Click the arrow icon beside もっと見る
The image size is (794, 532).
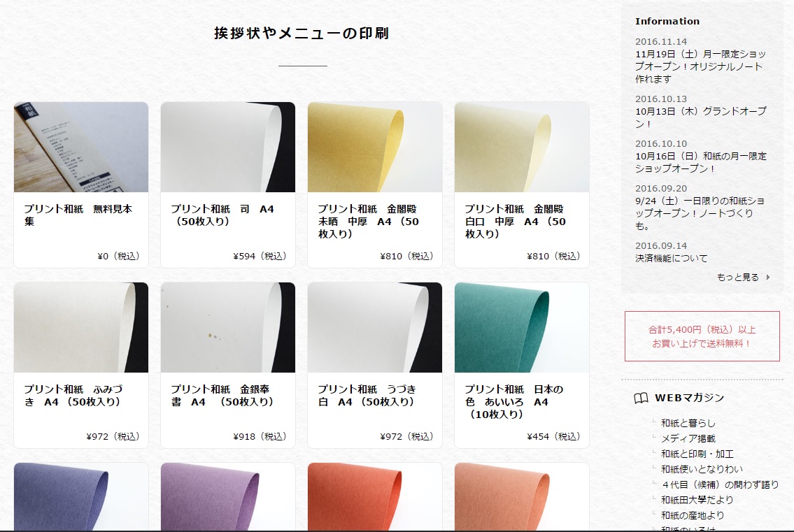tap(767, 278)
